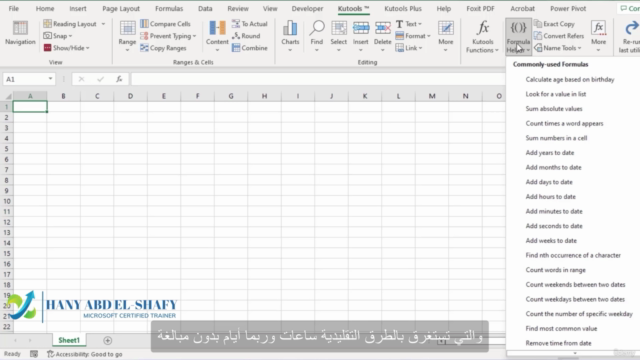Image resolution: width=640 pixels, height=360 pixels.
Task: Click the Format tool icon
Action: [x=399, y=36]
